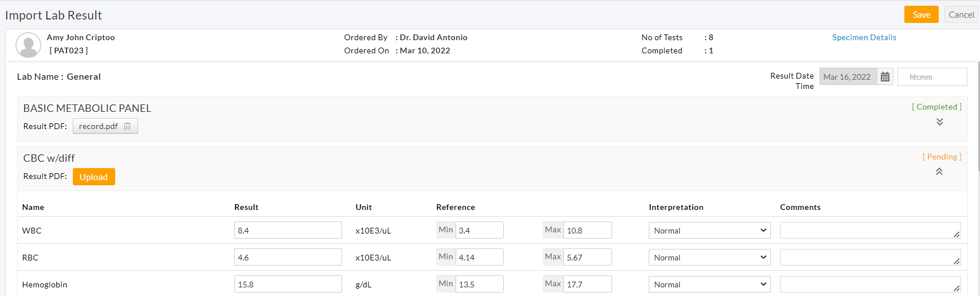Save the lab result

pyautogui.click(x=921, y=15)
